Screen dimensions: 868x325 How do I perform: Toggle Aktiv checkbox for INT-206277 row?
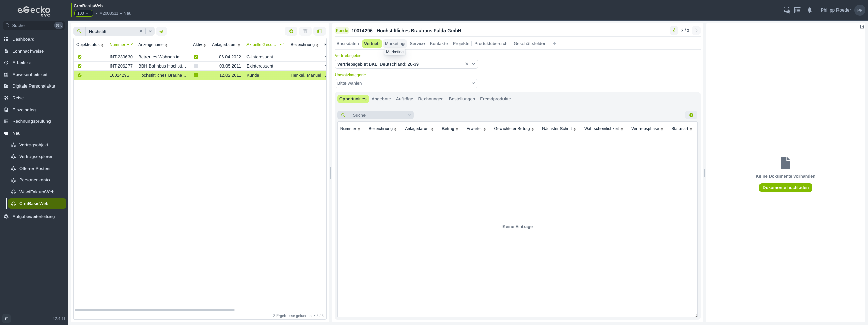point(196,66)
